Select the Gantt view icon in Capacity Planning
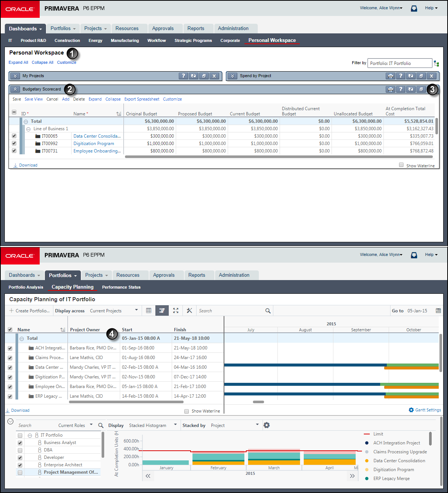 pos(162,311)
